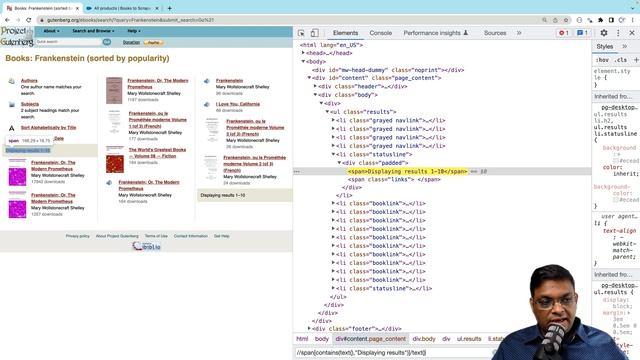
Task: Click the quick search Go button
Action: [x=107, y=42]
